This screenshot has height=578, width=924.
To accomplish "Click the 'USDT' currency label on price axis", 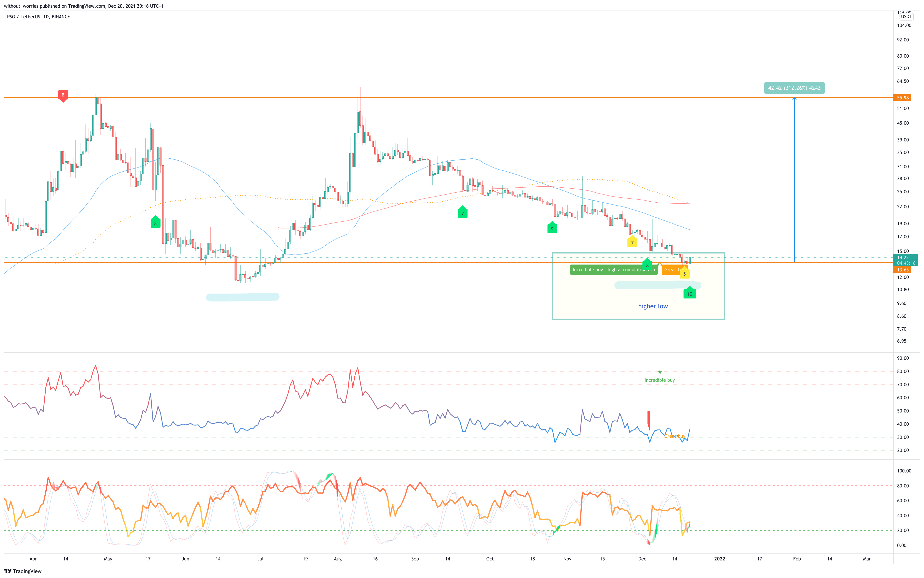I will [x=906, y=16].
